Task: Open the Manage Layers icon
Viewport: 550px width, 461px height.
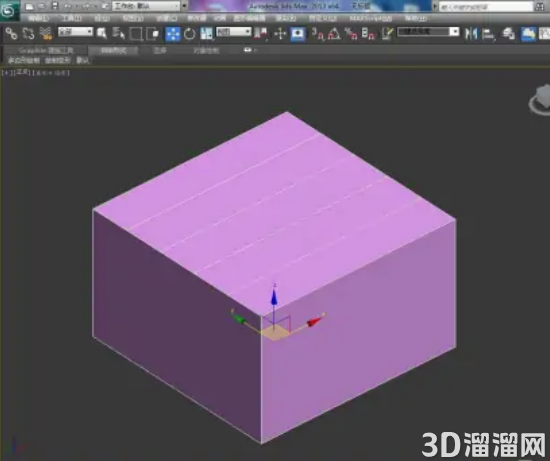Action: (509, 34)
